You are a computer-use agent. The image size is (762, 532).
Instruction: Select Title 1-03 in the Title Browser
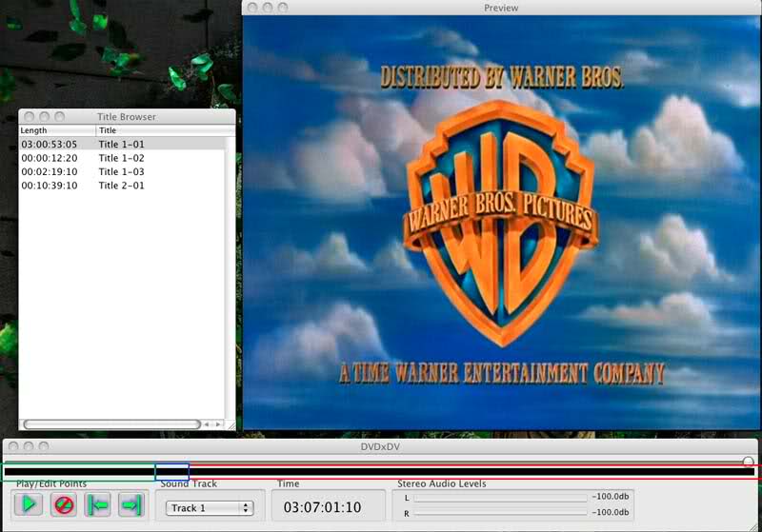(x=122, y=171)
